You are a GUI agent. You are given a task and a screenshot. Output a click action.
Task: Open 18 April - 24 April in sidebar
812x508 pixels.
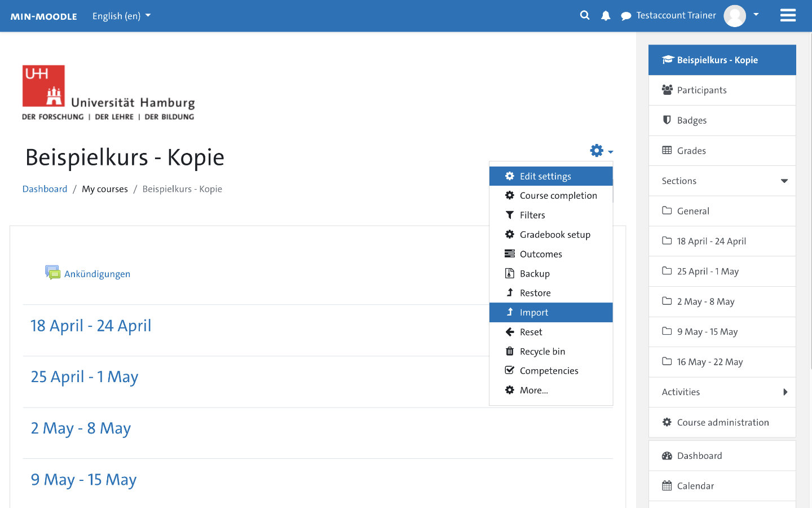(722, 241)
